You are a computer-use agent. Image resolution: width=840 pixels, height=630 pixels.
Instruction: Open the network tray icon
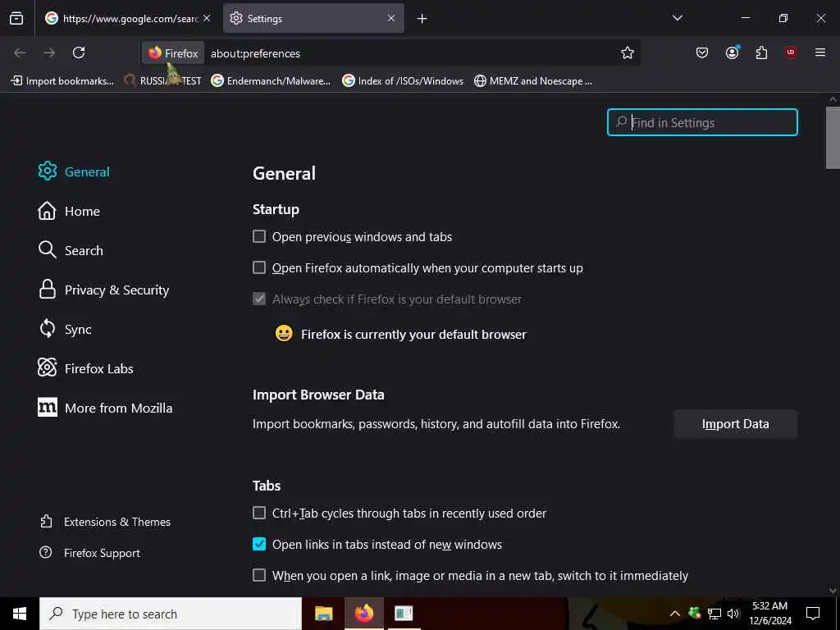[x=714, y=614]
